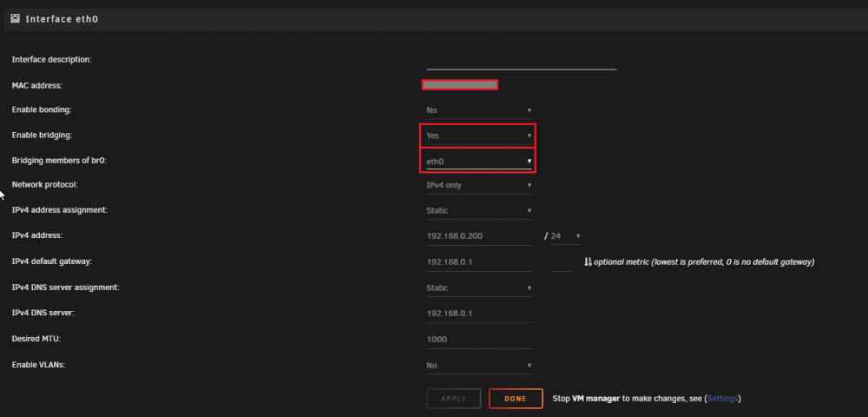This screenshot has width=868, height=417.
Task: Focus the Interface description field
Action: click(x=522, y=62)
